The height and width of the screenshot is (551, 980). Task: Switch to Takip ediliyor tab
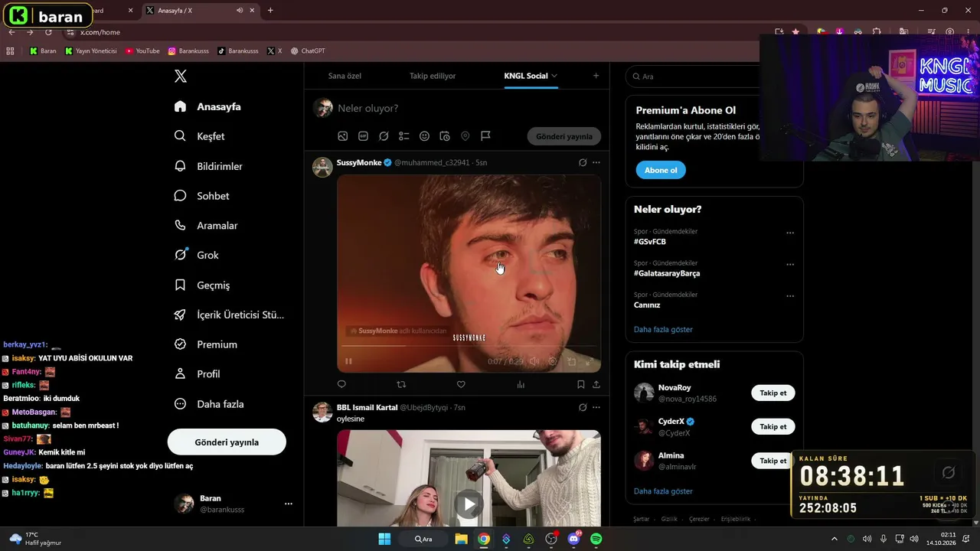click(x=433, y=76)
